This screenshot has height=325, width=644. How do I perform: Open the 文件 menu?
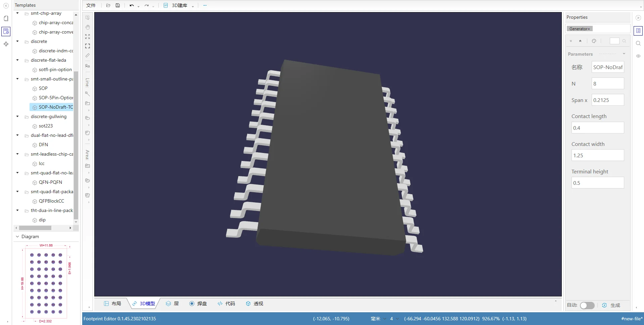[91, 5]
